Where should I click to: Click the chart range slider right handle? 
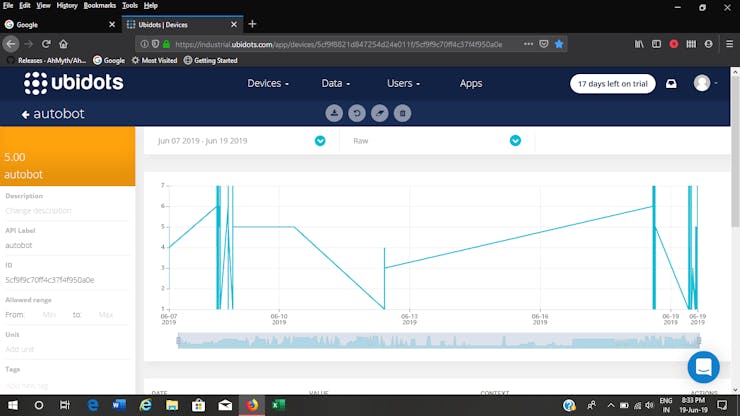[699, 340]
